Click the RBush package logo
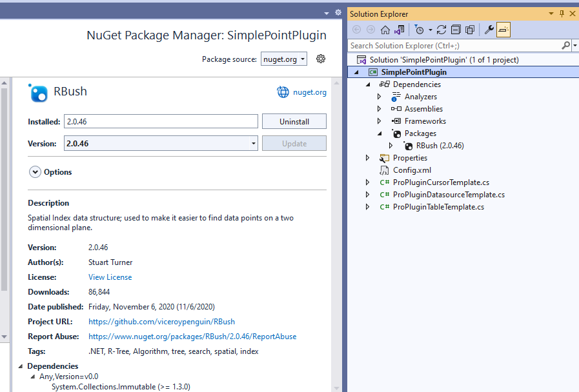579x392 pixels. click(37, 92)
